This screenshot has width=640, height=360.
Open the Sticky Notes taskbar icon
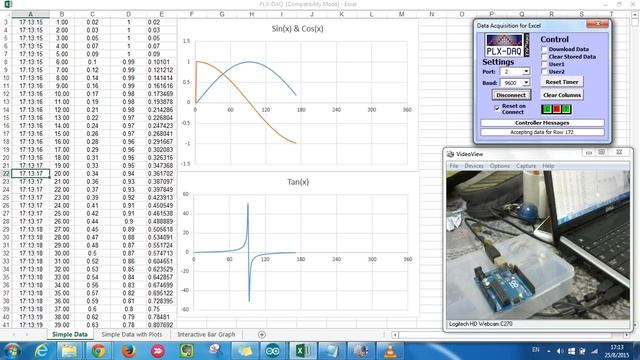tap(244, 351)
